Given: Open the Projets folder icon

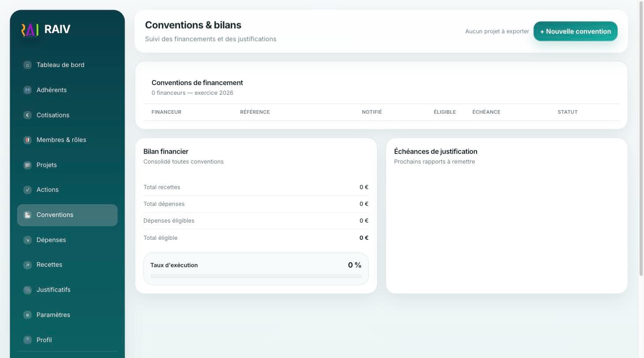Looking at the screenshot, I should click(27, 165).
